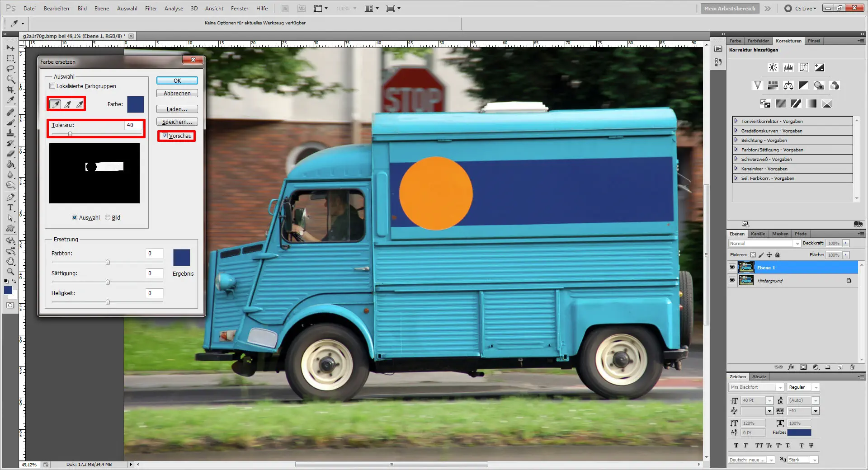Screen dimensions: 868x470
Task: Select the Crop tool
Action: [10, 89]
